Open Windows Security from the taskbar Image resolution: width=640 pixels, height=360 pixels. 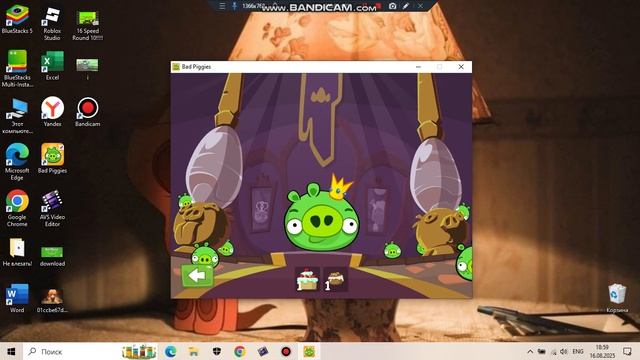[217, 351]
